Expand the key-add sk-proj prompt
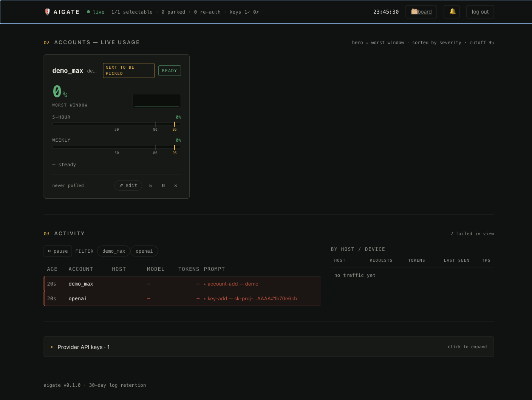This screenshot has height=400, width=532. (251, 298)
